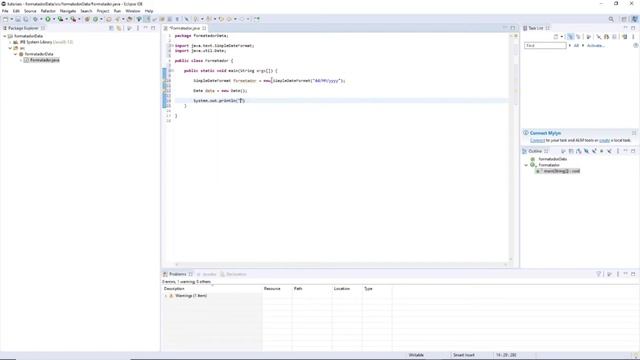Open the Navigate menu

click(68, 11)
